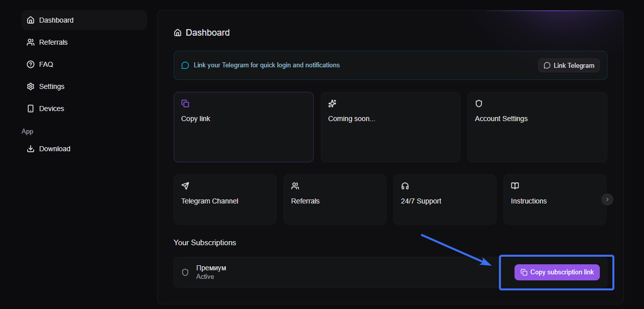Show more cards with right chevron arrow
The width and height of the screenshot is (644, 309).
(x=607, y=199)
